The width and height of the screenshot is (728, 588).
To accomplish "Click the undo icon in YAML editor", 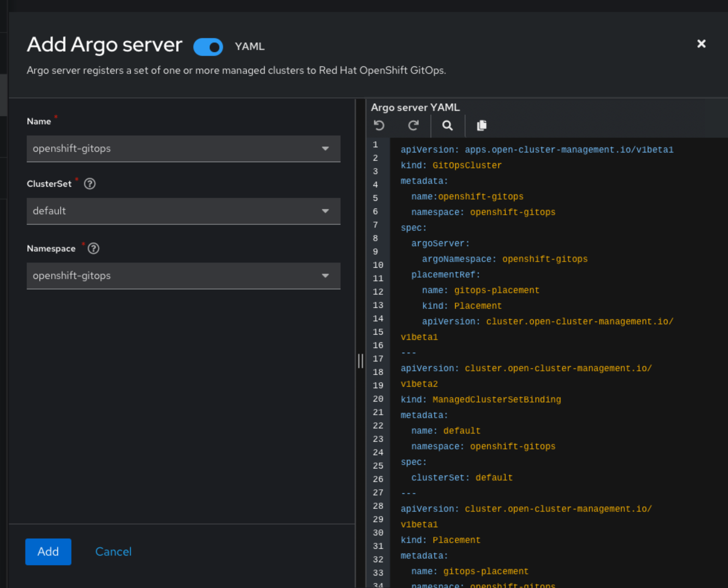I will (379, 126).
